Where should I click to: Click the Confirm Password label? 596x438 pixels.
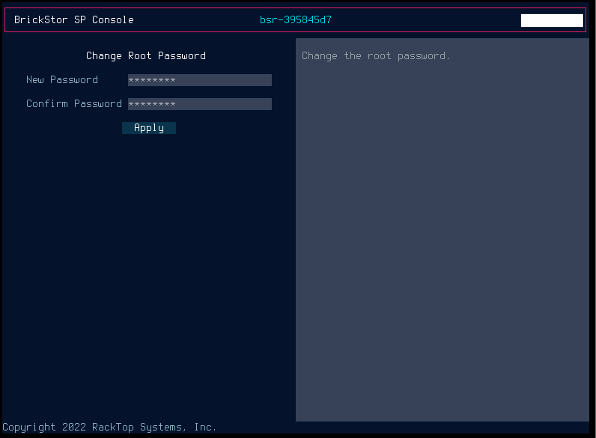tap(74, 104)
